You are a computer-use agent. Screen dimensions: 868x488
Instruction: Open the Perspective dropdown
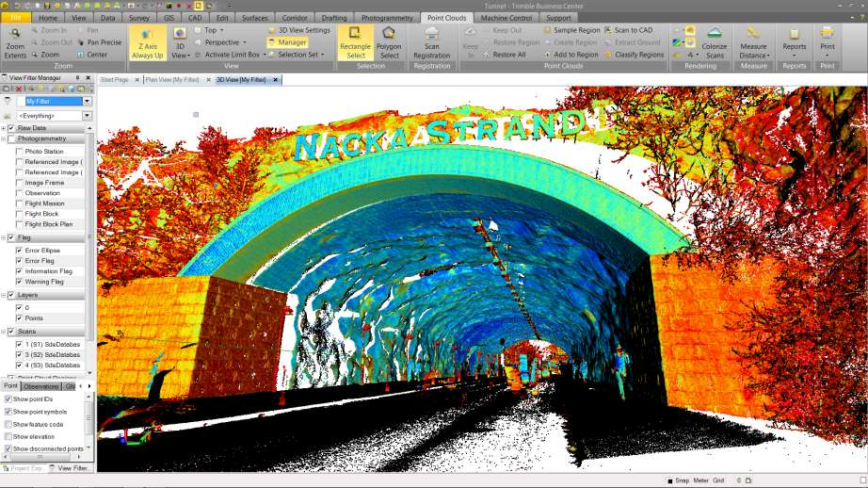pyautogui.click(x=245, y=42)
